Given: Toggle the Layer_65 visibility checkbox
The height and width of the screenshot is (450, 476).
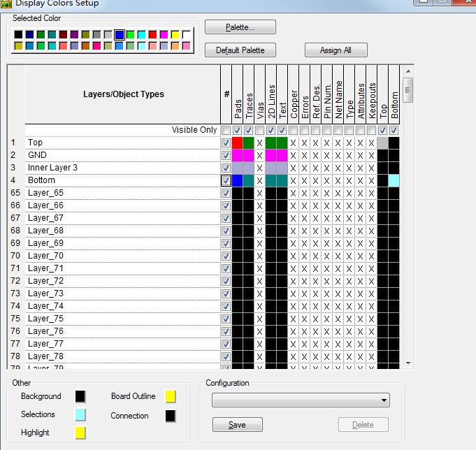Looking at the screenshot, I should tap(226, 194).
